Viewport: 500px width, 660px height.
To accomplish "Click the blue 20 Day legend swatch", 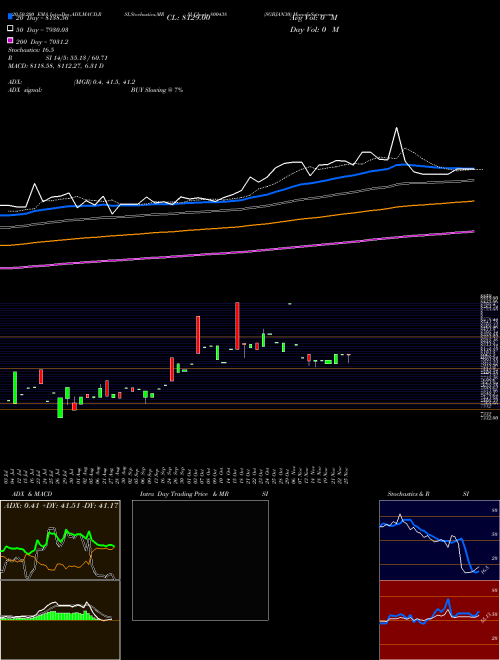I will pos(10,17).
